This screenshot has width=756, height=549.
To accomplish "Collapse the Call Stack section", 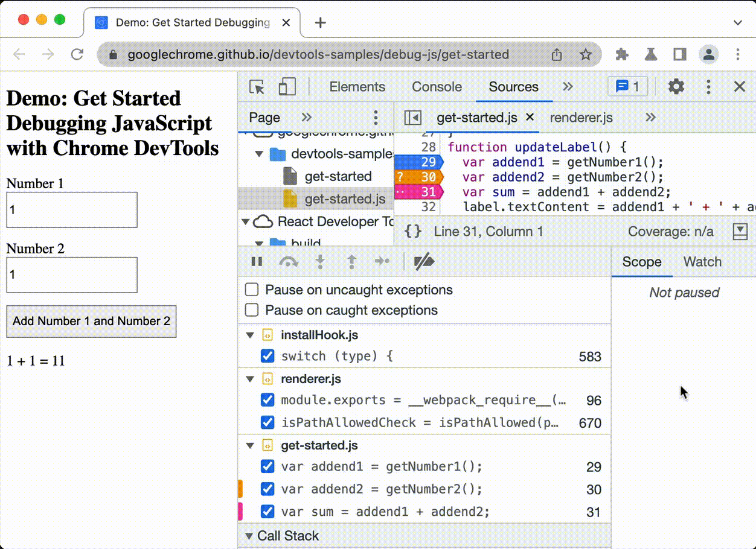I will point(249,536).
